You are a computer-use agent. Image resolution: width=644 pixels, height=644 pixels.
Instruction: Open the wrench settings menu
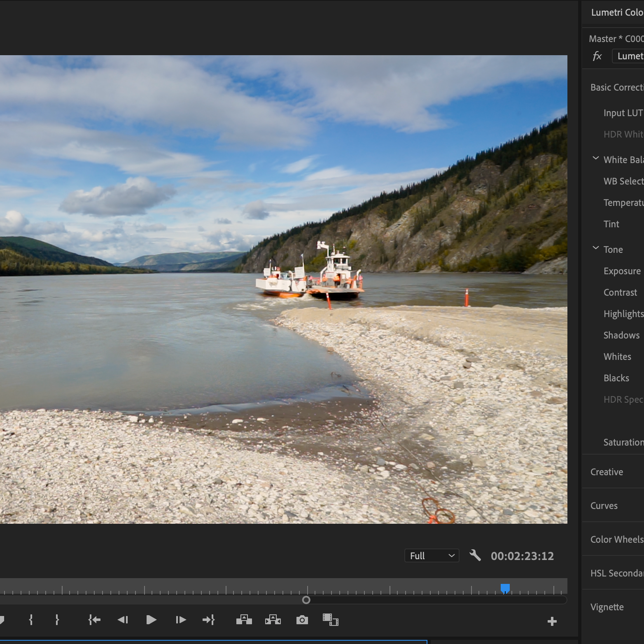coord(475,555)
